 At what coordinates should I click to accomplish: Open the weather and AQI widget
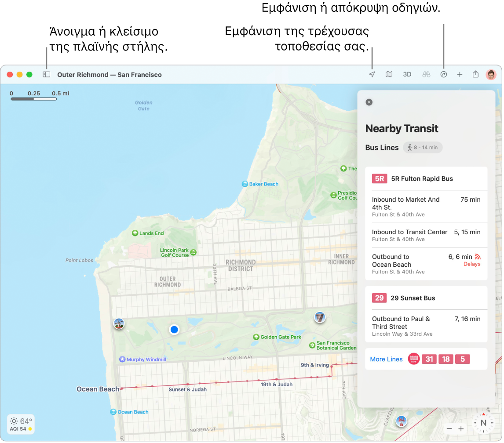point(20,424)
